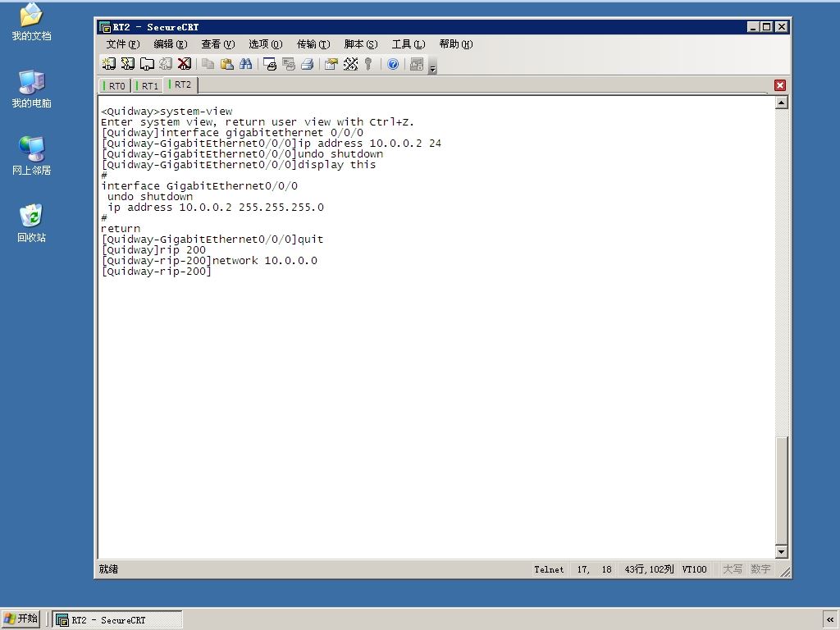
Task: Open the 传输(T) menu
Action: pos(313,44)
